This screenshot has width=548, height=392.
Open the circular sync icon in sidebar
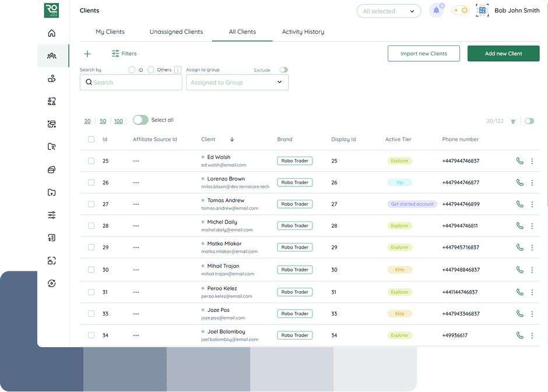click(52, 283)
